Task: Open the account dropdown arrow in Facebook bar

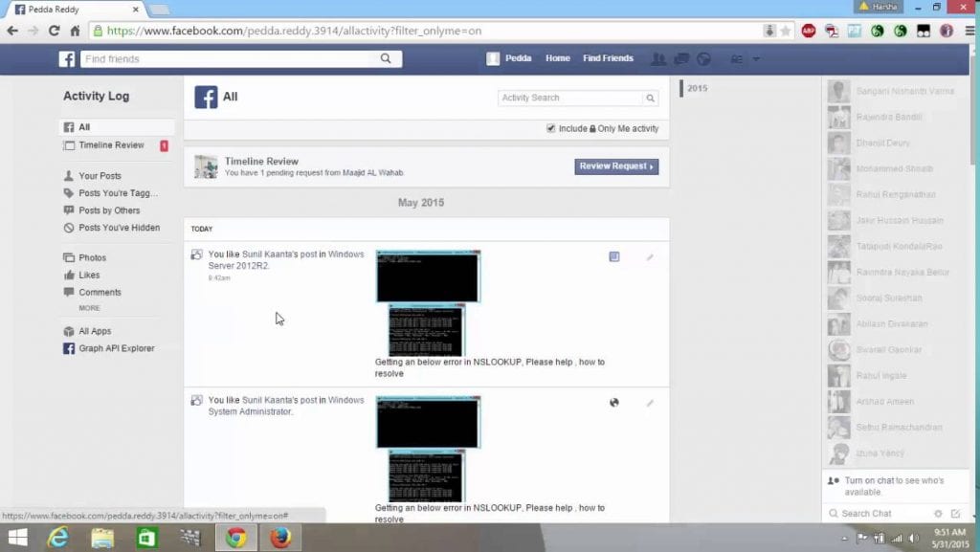Action: [x=756, y=59]
